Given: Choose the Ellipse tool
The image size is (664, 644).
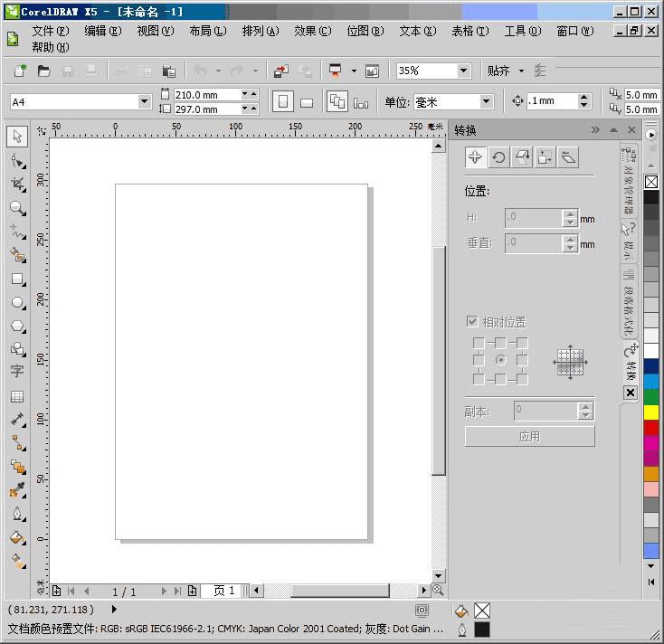Looking at the screenshot, I should click(17, 303).
